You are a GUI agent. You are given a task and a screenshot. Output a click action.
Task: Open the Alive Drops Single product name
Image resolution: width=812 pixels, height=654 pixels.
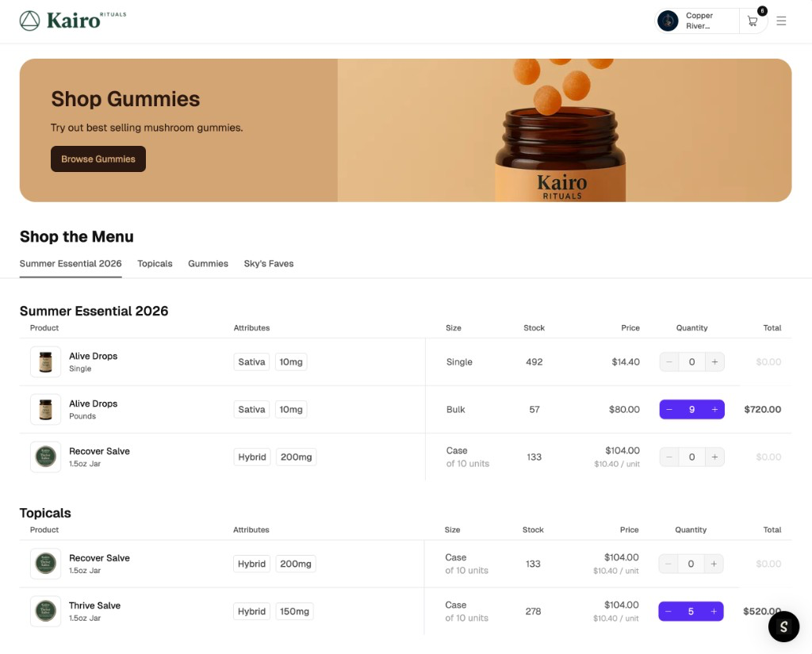coord(94,356)
